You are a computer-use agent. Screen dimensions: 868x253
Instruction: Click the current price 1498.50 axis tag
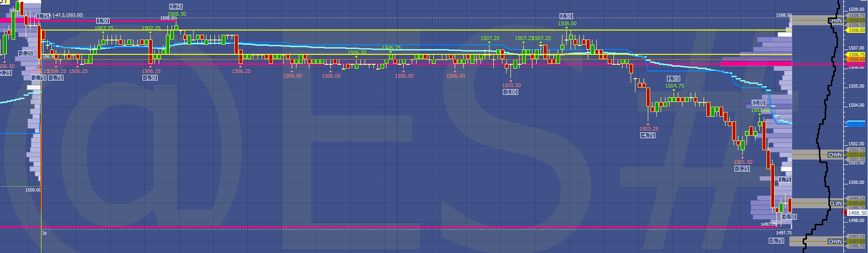click(x=857, y=213)
